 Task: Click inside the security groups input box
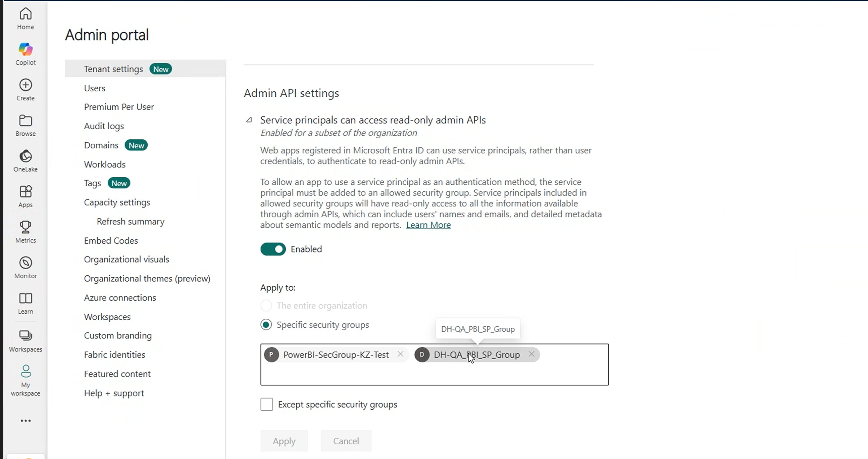[435, 373]
